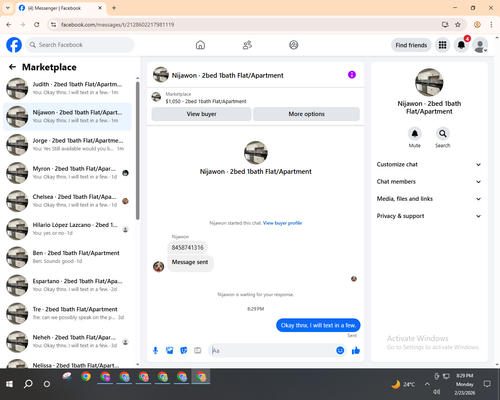Click the Okay thnx sent message bubble
Viewport: 500px width, 400px height.
point(318,325)
